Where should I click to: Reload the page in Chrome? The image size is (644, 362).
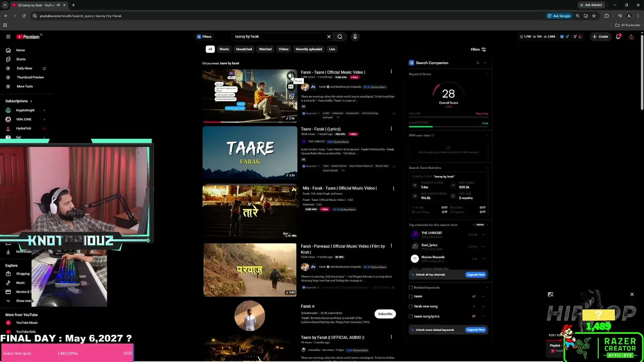pos(24,16)
